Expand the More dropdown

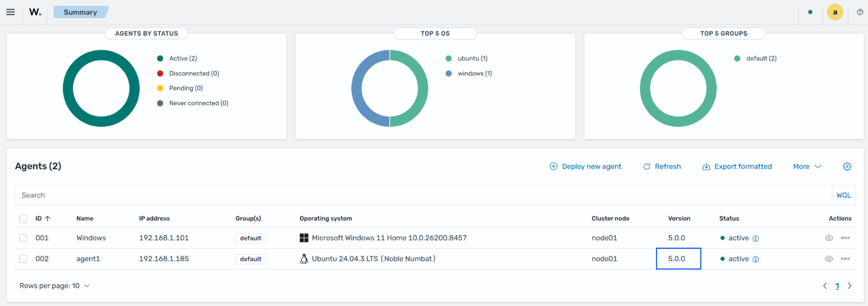pos(807,166)
